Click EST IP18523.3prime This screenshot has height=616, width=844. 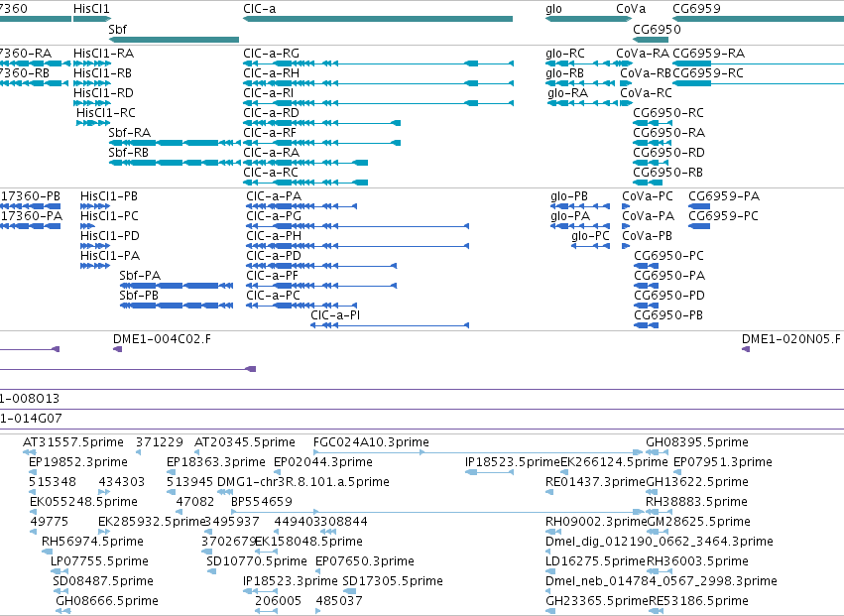tap(291, 581)
